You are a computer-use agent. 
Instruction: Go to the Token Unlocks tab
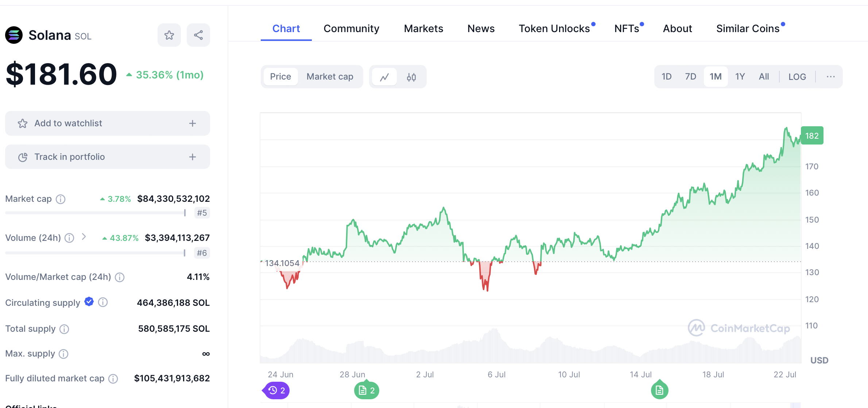pyautogui.click(x=554, y=28)
